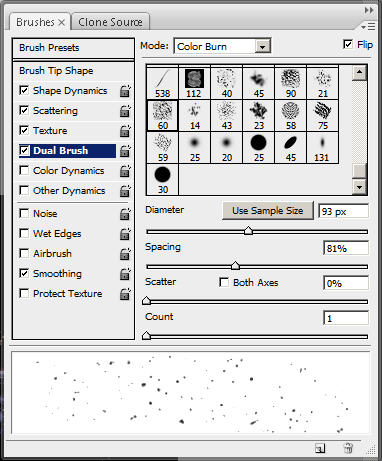
Task: Choose the hard round 30 brush
Action: pos(162,179)
